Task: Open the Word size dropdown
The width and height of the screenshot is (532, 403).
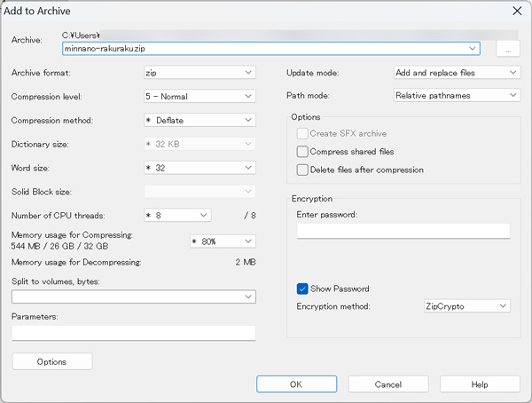Action: [199, 168]
